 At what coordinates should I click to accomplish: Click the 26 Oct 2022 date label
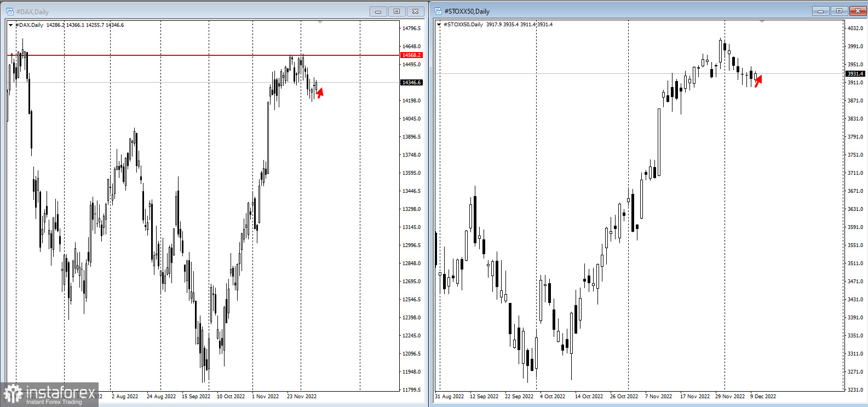click(624, 397)
